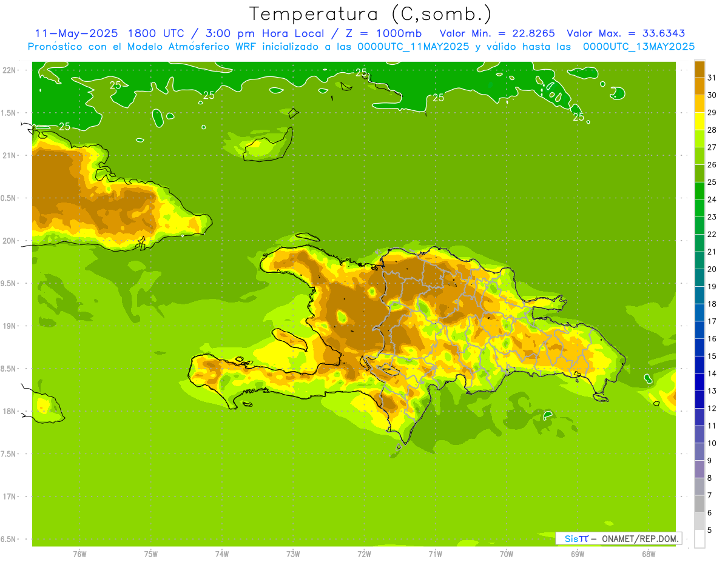This screenshot has width=728, height=562.
Task: Select the date text "11-May-2025"
Action: (x=75, y=33)
